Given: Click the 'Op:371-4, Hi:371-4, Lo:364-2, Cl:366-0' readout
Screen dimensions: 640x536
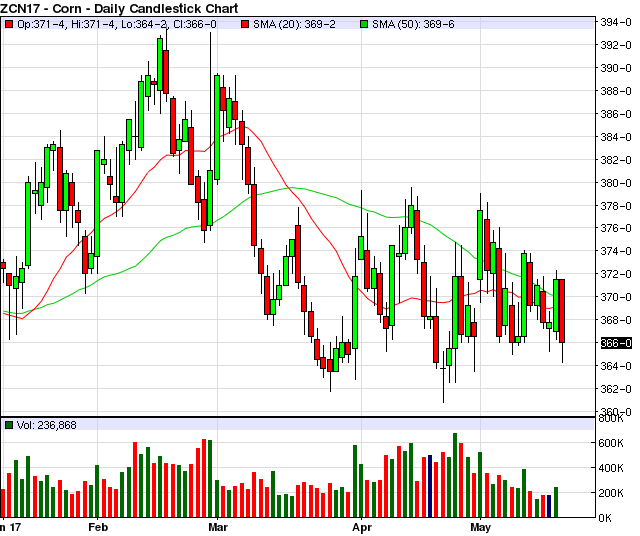Looking at the screenshot, I should [117, 24].
